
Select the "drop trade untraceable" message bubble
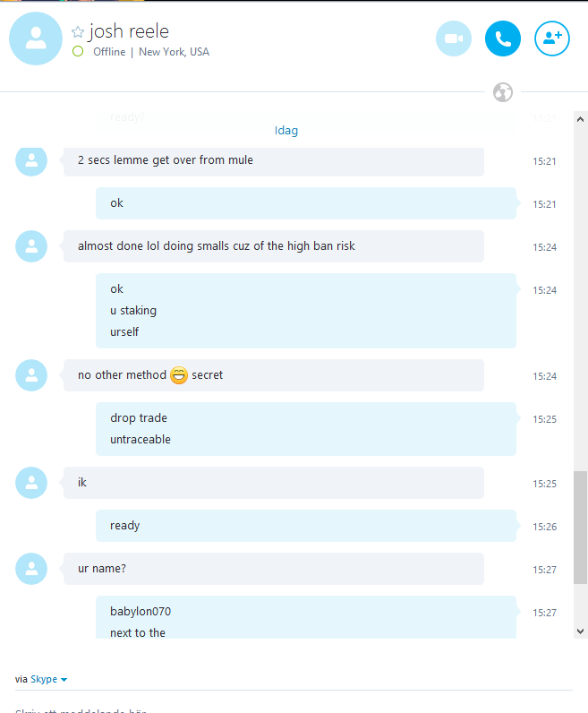pyautogui.click(x=306, y=429)
